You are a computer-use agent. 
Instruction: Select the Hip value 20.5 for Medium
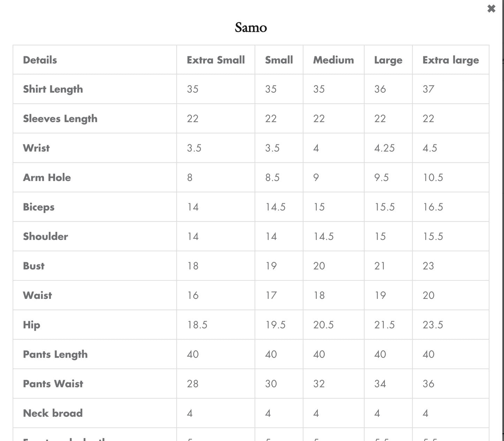323,325
